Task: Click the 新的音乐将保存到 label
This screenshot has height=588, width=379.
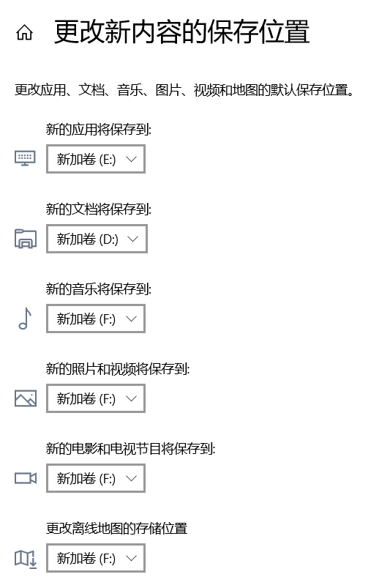Action: pos(99,289)
